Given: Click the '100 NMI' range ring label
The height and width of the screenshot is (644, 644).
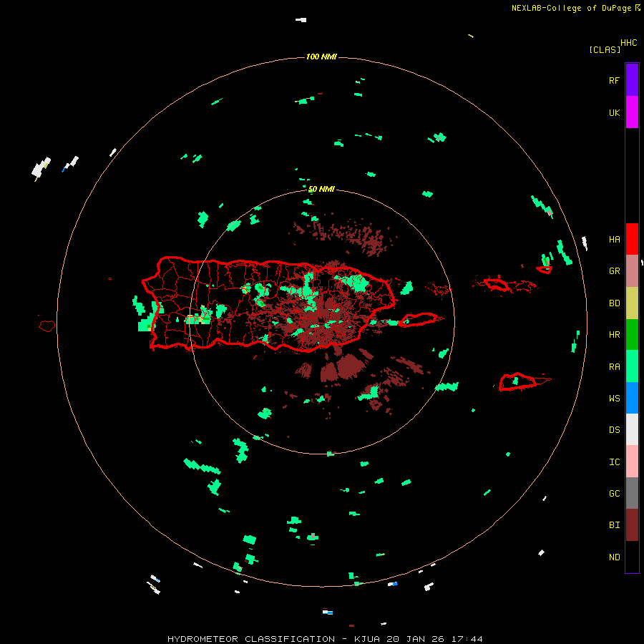Looking at the screenshot, I should [321, 57].
